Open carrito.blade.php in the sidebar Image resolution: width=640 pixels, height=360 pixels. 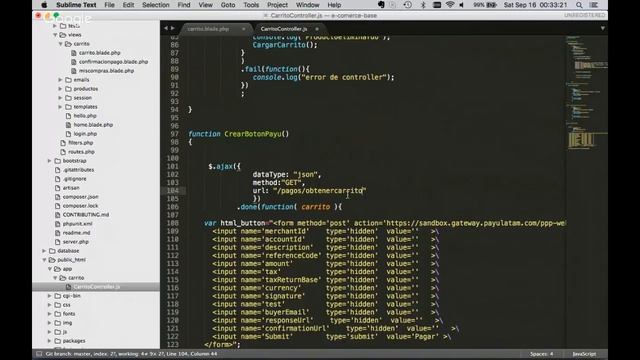pos(100,53)
